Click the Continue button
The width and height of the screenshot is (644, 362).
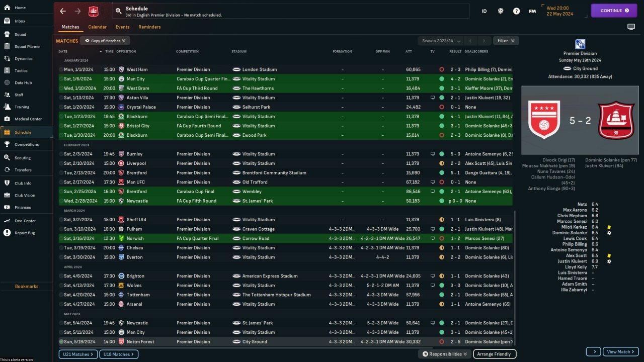pos(614,11)
